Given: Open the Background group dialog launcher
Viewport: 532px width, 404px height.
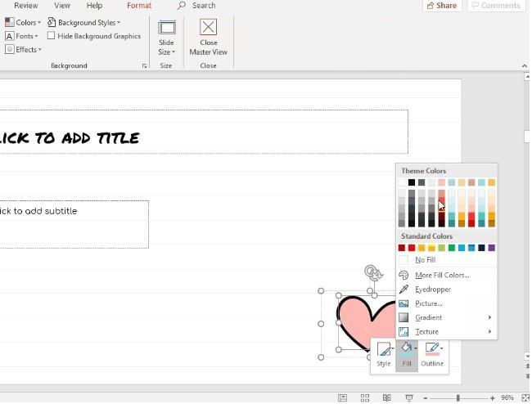Looking at the screenshot, I should tap(145, 65).
